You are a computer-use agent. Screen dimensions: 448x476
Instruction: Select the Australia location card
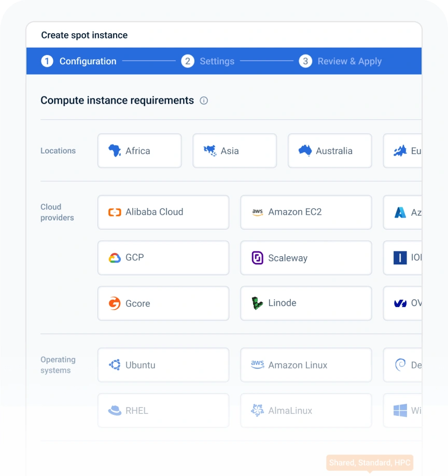coord(330,150)
